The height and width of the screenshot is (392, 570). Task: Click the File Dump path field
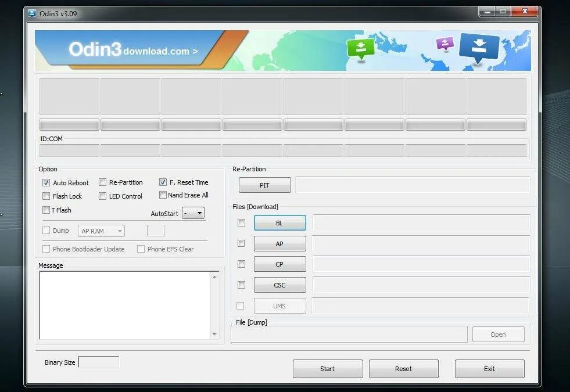click(x=349, y=335)
